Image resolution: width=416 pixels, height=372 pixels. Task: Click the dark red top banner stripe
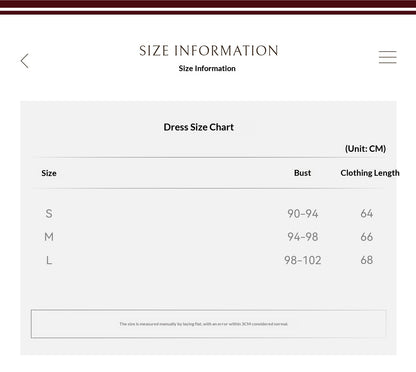coord(208,4)
